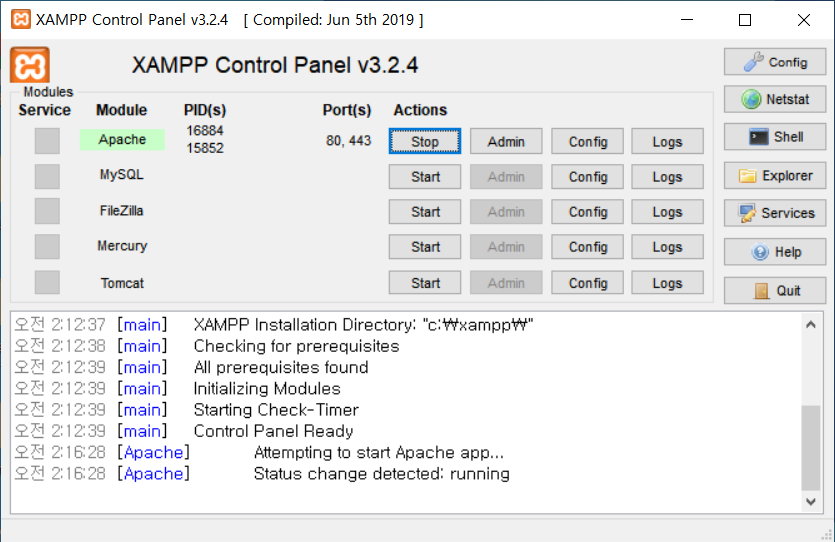Open Apache Logs menu
The image size is (835, 542).
tap(667, 142)
